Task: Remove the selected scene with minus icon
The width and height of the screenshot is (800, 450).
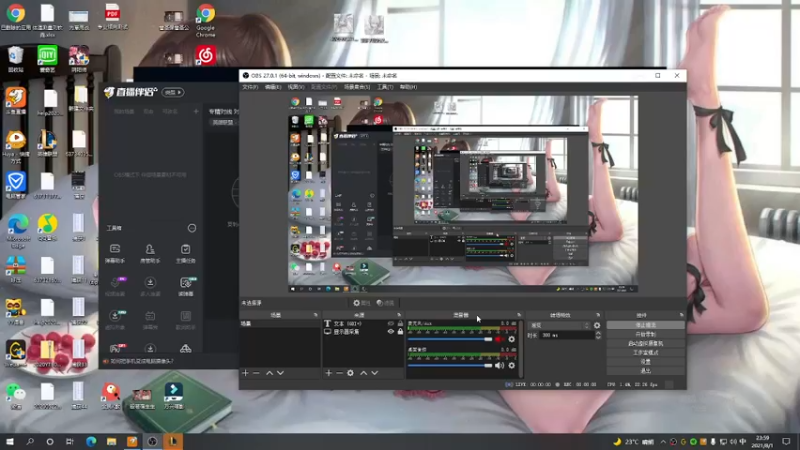Action: pos(256,373)
